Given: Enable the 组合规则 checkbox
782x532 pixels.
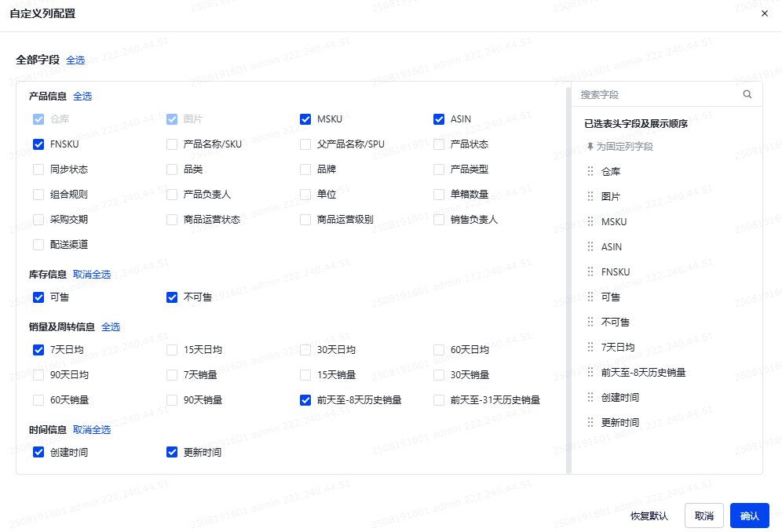Looking at the screenshot, I should tap(38, 194).
